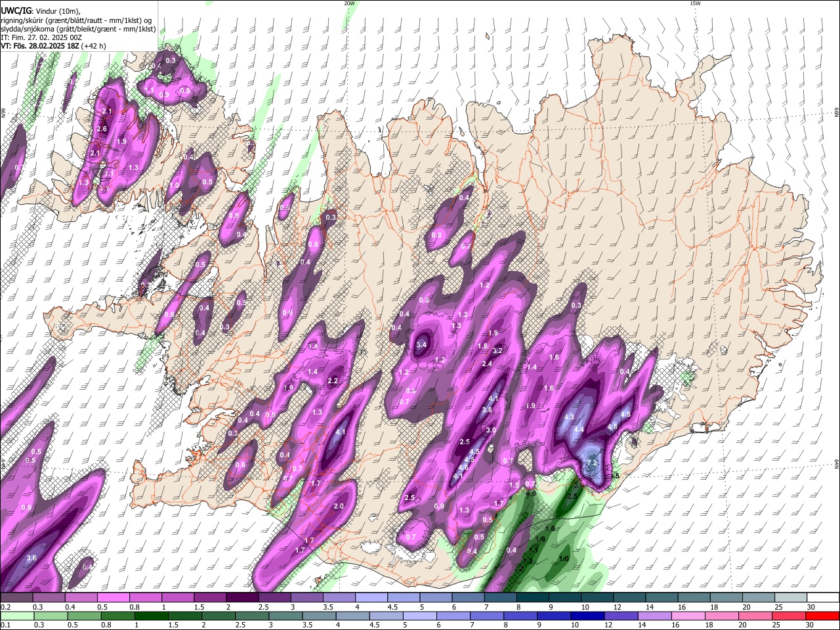Image resolution: width=840 pixels, height=630 pixels.
Task: Select the darkest purple 2 snow legend swatch
Action: (241, 597)
